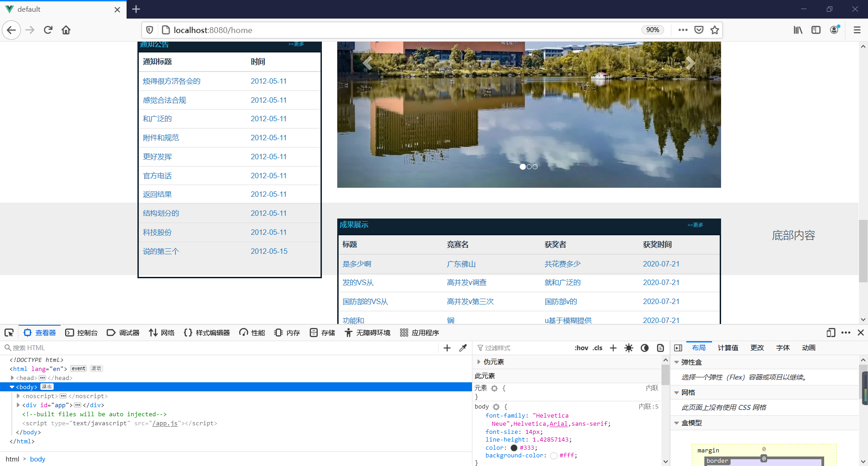This screenshot has height=466, width=868.
Task: Open the Firefox hamburger menu
Action: pyautogui.click(x=857, y=30)
